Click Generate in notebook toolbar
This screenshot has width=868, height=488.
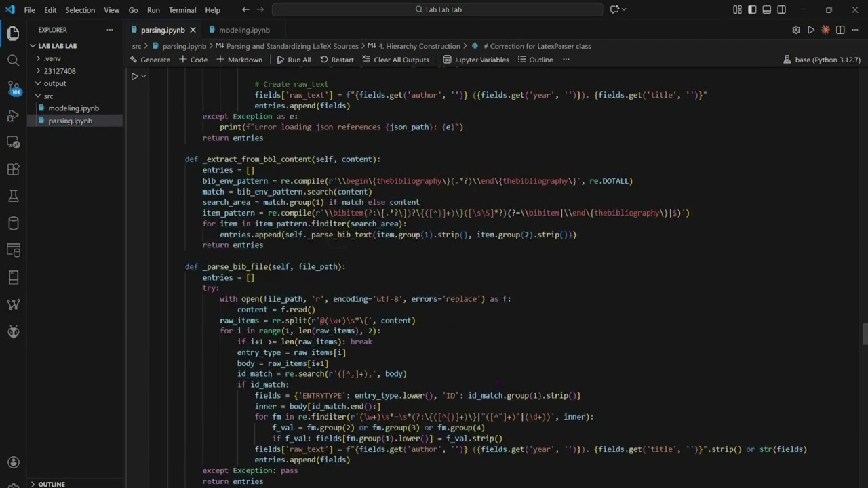tap(150, 60)
